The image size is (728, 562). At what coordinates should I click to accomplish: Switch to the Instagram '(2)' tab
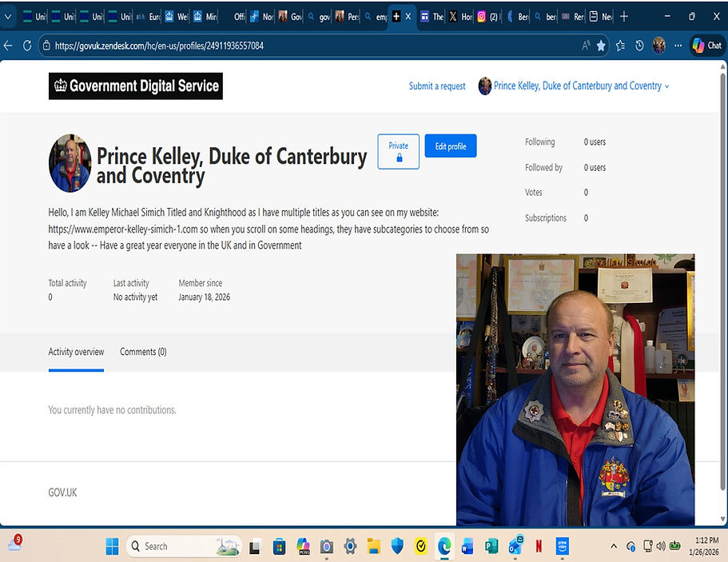(488, 17)
